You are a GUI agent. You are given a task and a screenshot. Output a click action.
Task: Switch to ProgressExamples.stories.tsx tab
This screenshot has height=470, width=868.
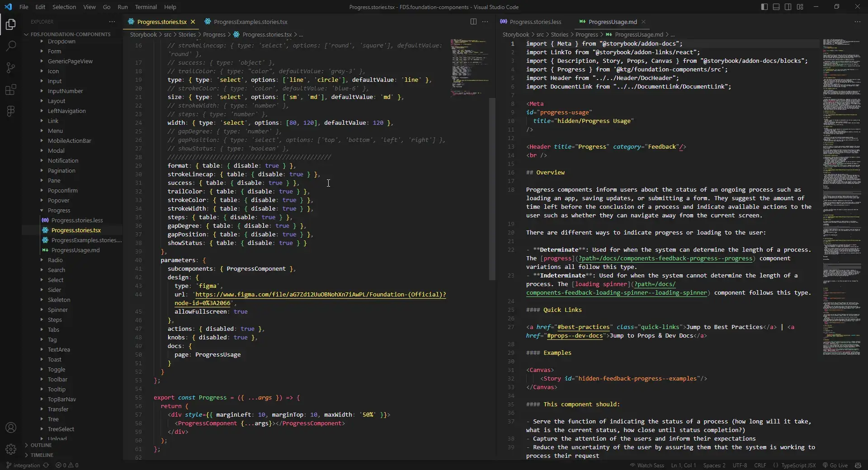(x=250, y=22)
